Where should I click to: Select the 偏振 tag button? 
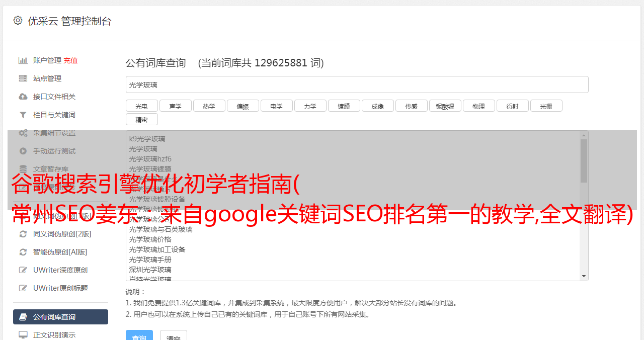coord(243,106)
